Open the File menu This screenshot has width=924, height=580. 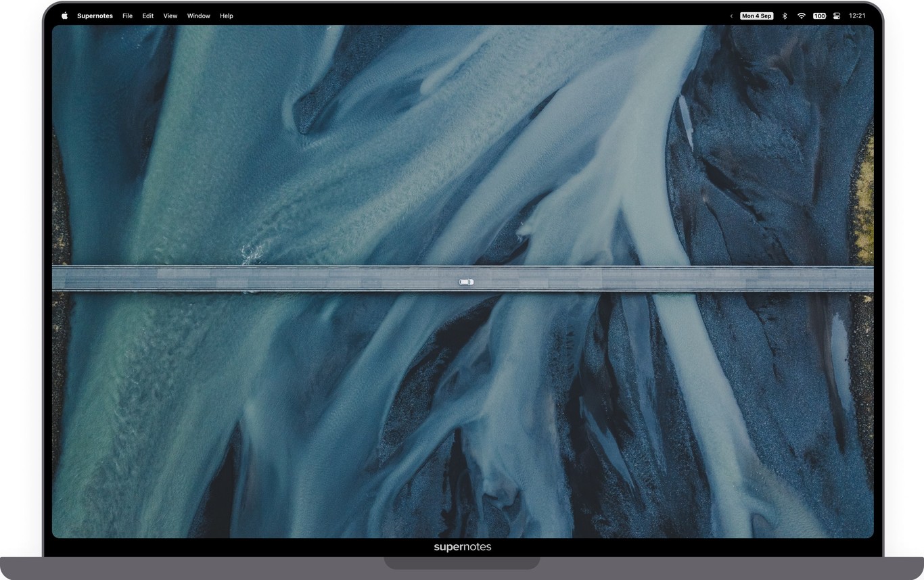point(127,16)
